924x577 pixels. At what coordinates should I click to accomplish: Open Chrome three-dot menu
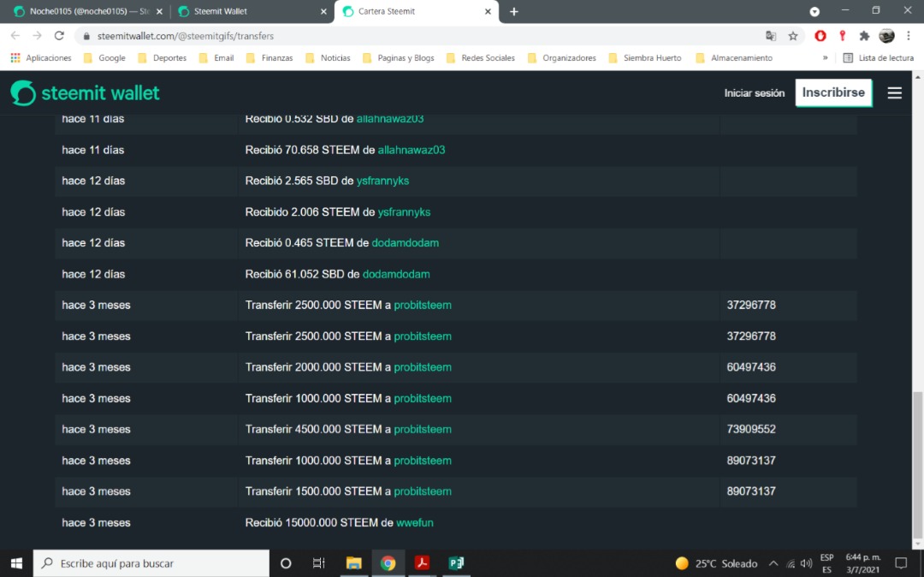(x=908, y=36)
